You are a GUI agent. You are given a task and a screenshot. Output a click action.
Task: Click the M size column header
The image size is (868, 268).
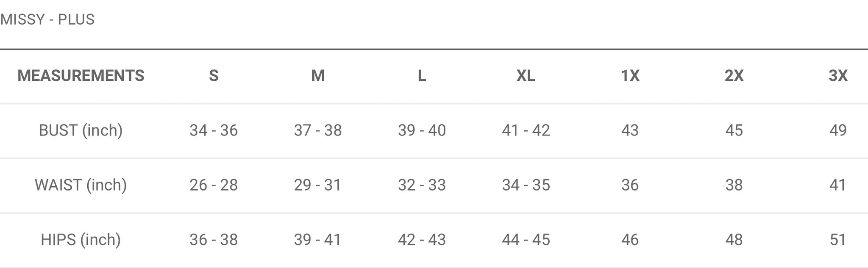pos(318,76)
